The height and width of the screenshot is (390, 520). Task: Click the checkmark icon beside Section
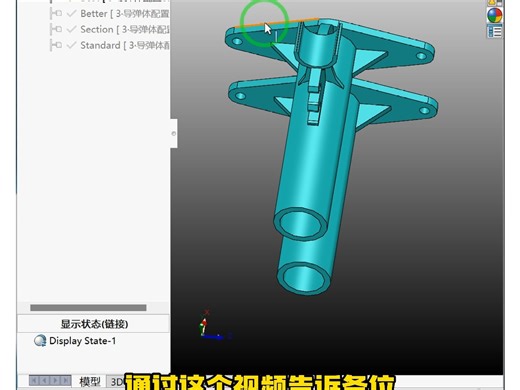tap(72, 29)
